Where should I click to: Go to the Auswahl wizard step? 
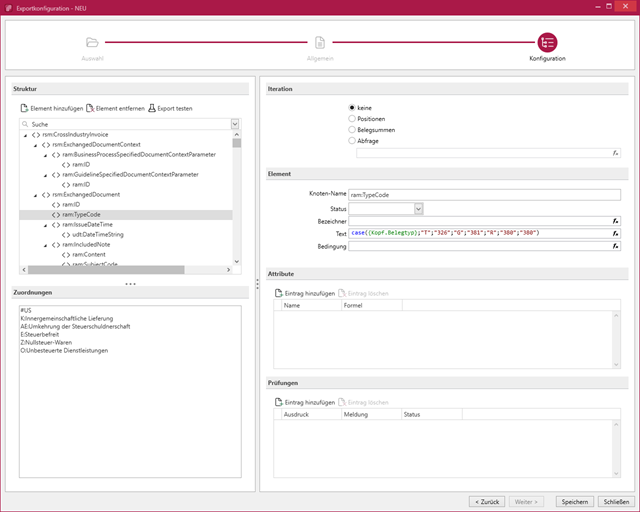click(x=92, y=43)
